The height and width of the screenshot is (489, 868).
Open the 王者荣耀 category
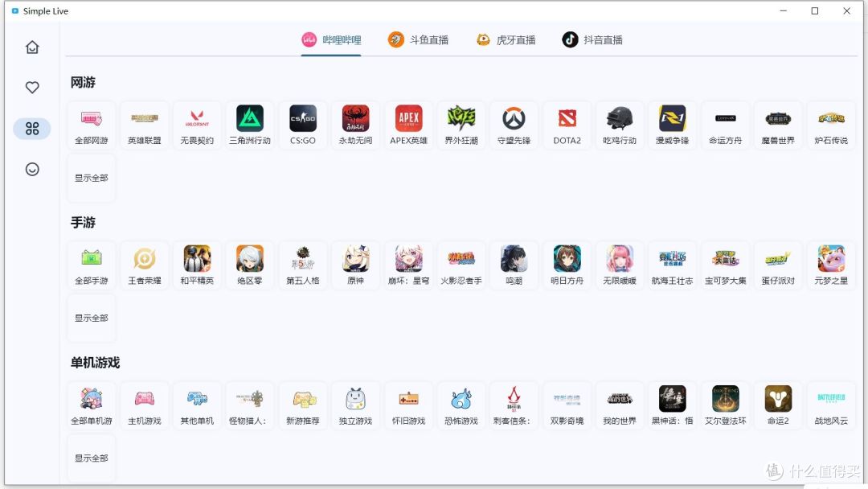point(145,265)
